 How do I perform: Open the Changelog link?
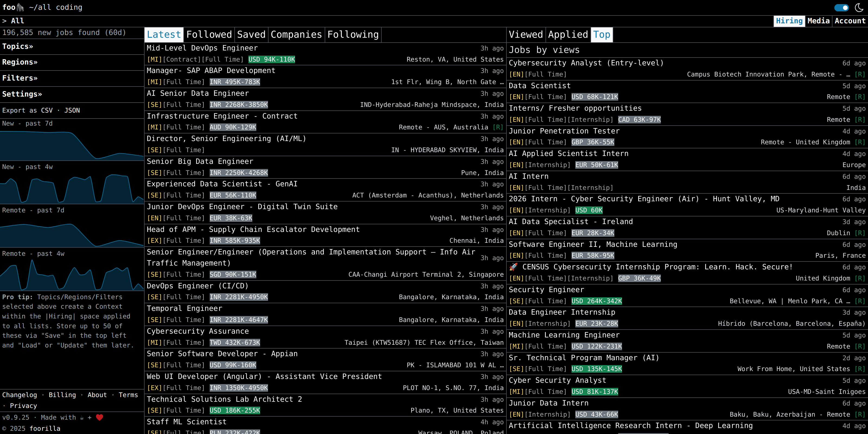click(x=20, y=395)
